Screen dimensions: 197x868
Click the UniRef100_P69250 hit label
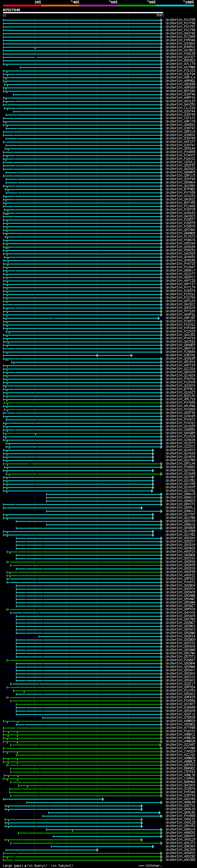point(180,250)
